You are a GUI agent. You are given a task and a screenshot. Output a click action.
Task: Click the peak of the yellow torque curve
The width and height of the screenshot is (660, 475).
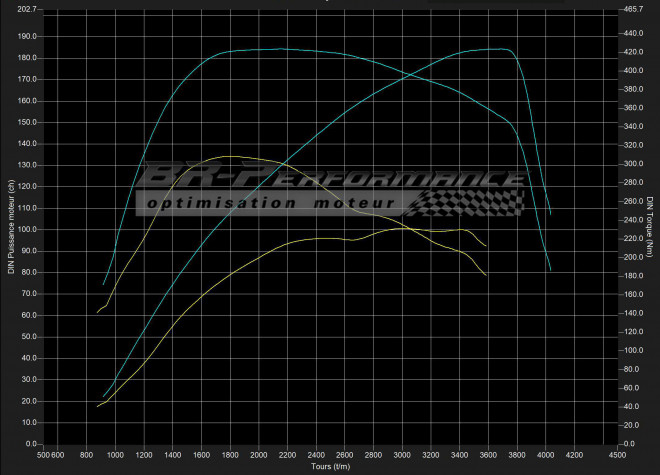pyautogui.click(x=228, y=156)
